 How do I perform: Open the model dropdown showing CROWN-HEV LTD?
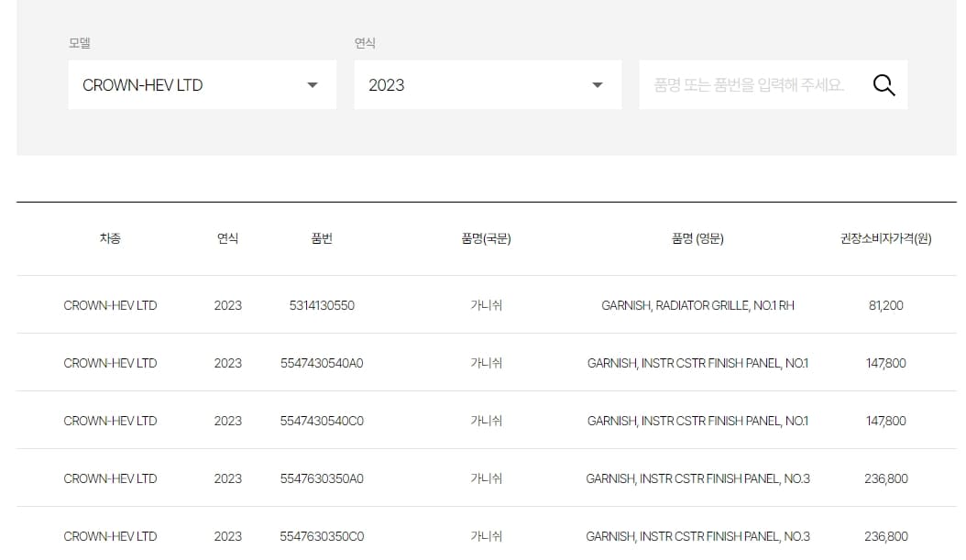[x=202, y=85]
